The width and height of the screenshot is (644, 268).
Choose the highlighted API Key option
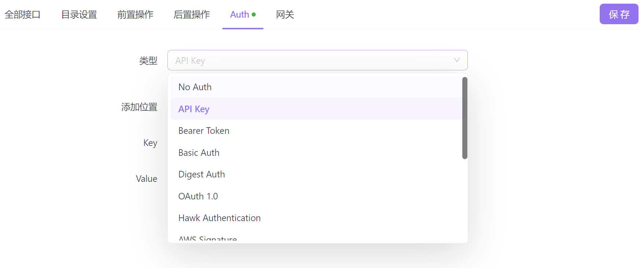[194, 109]
